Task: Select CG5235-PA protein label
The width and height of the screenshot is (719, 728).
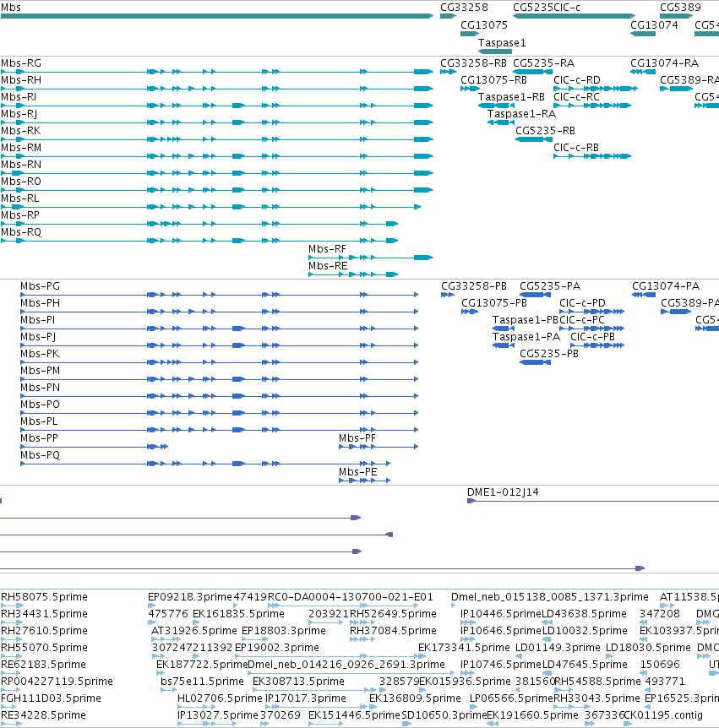Action: (x=550, y=286)
